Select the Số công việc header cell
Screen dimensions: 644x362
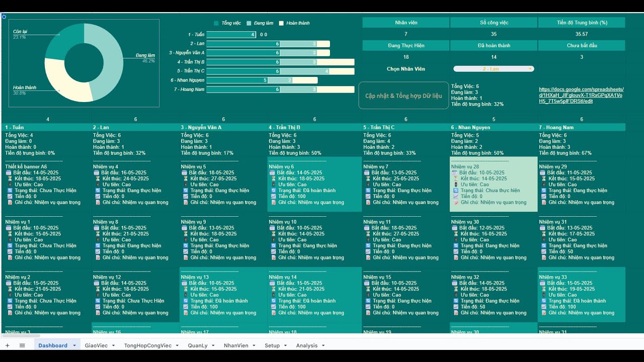[494, 23]
